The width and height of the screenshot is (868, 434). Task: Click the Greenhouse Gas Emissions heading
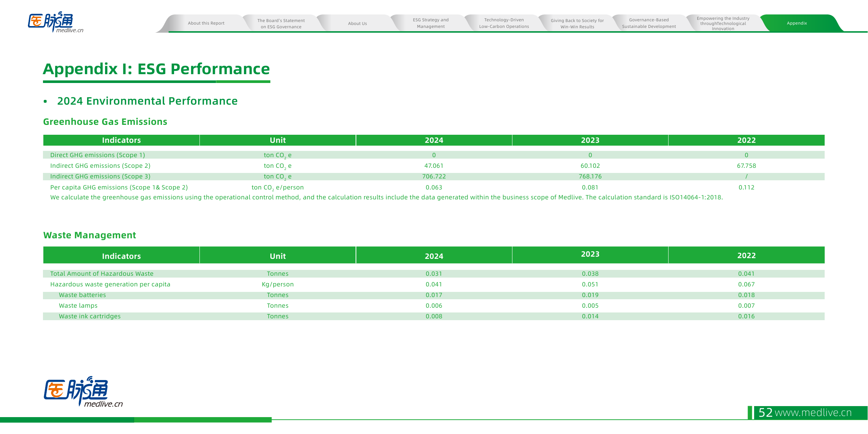pos(105,122)
